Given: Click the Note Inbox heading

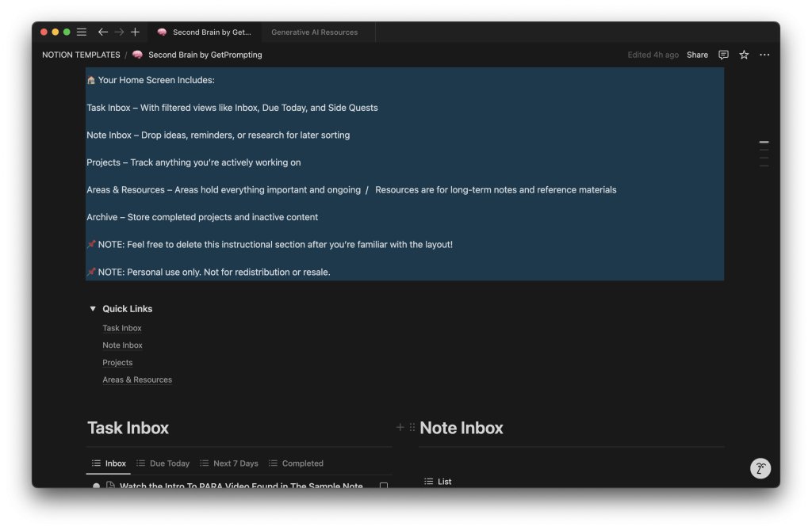Looking at the screenshot, I should (x=462, y=428).
